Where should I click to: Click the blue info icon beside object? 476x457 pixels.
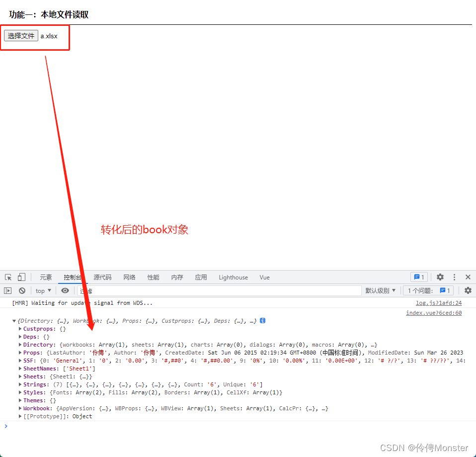262,321
